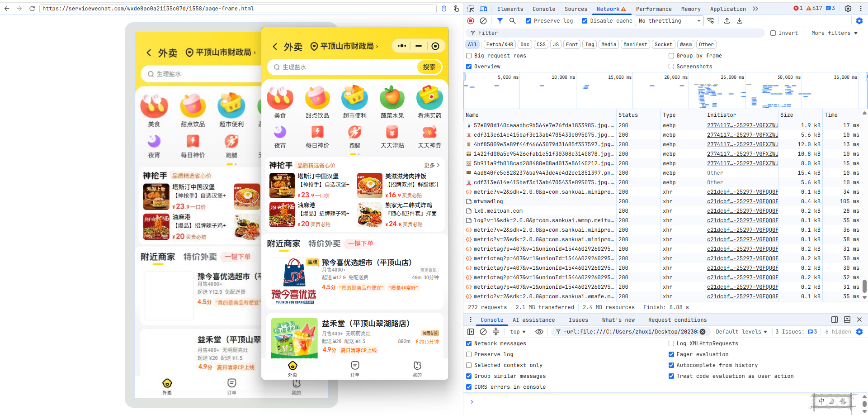This screenshot has width=868, height=415.
Task: Export HAR file download icon
Action: coord(740,21)
